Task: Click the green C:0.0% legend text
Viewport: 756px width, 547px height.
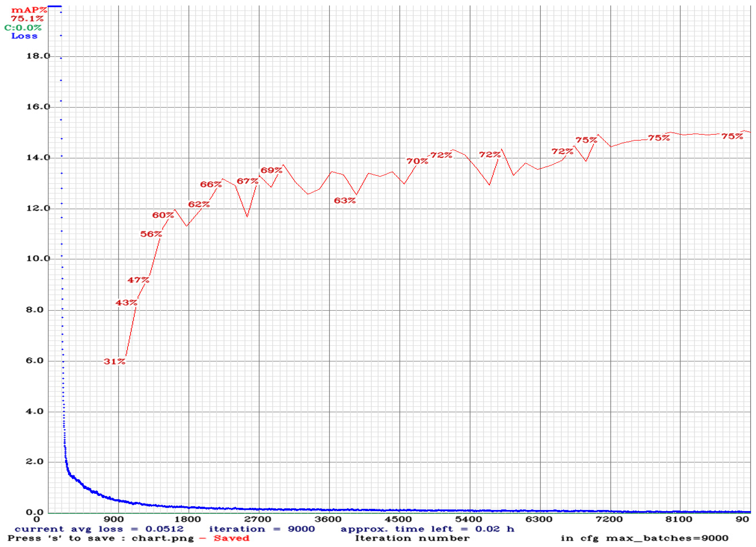Action: pos(23,28)
